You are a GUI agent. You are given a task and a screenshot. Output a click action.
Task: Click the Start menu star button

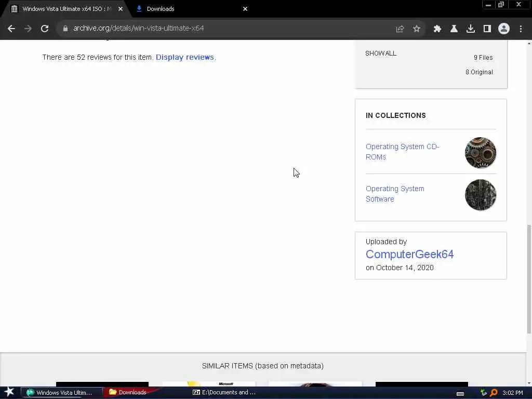9,392
